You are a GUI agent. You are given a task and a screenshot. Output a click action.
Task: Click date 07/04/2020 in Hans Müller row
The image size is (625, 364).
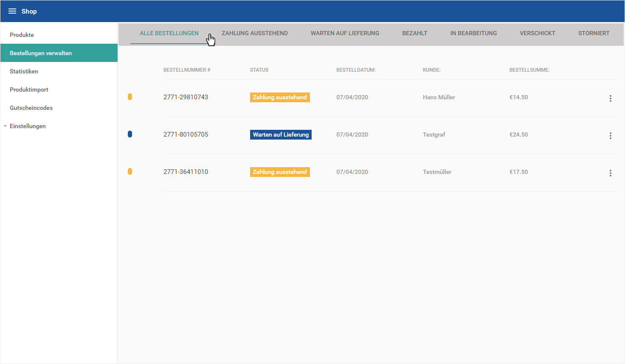point(352,97)
